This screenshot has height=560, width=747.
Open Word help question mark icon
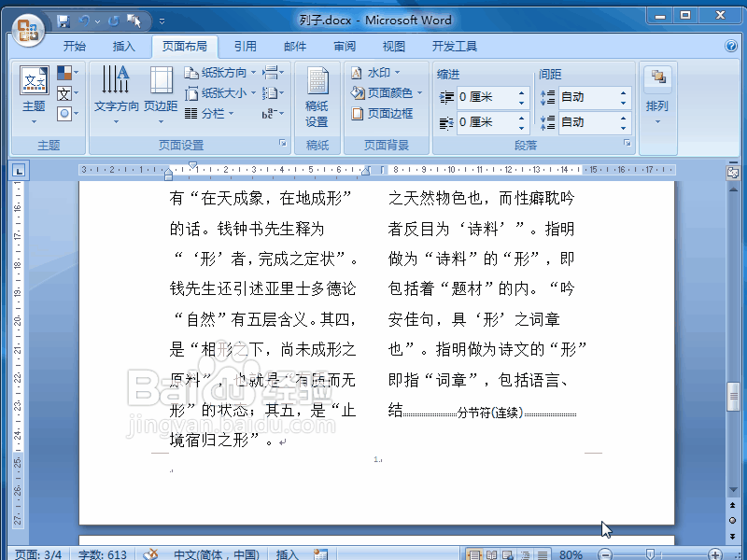click(x=731, y=46)
